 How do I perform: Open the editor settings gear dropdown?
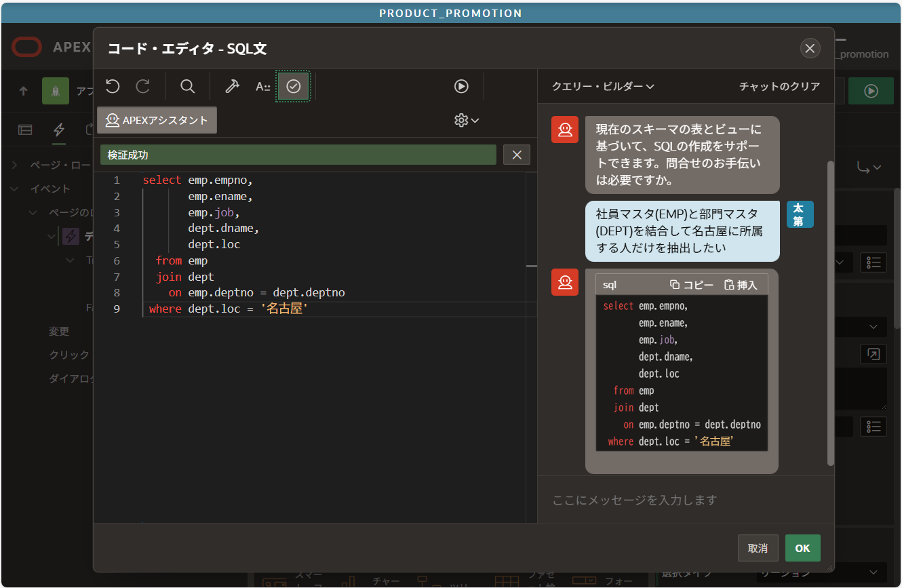[467, 120]
